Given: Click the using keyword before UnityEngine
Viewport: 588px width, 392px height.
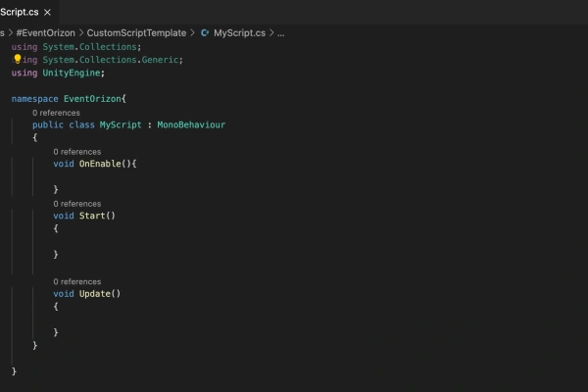Looking at the screenshot, I should pos(24,73).
